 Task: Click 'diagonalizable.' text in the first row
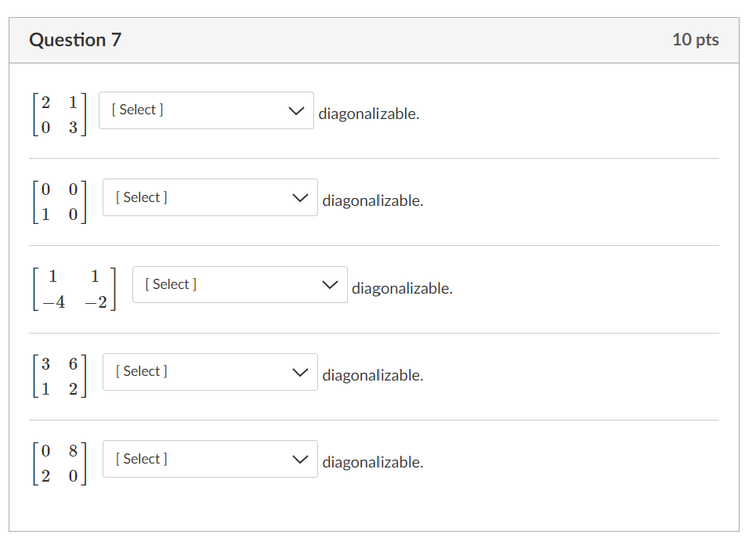[x=368, y=114]
